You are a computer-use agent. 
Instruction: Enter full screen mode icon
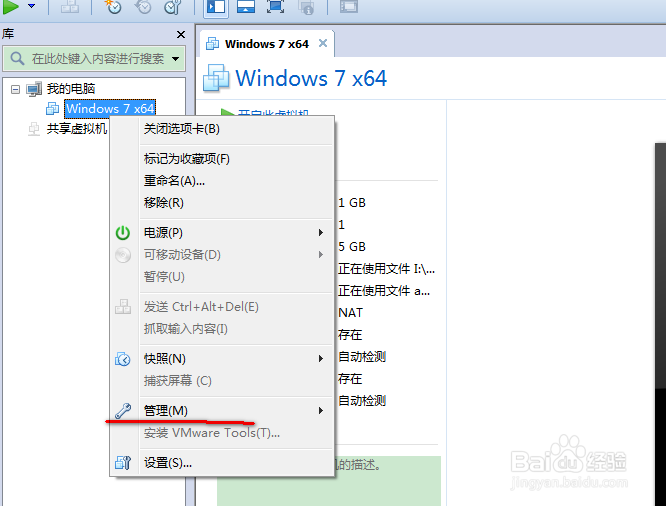tap(276, 6)
